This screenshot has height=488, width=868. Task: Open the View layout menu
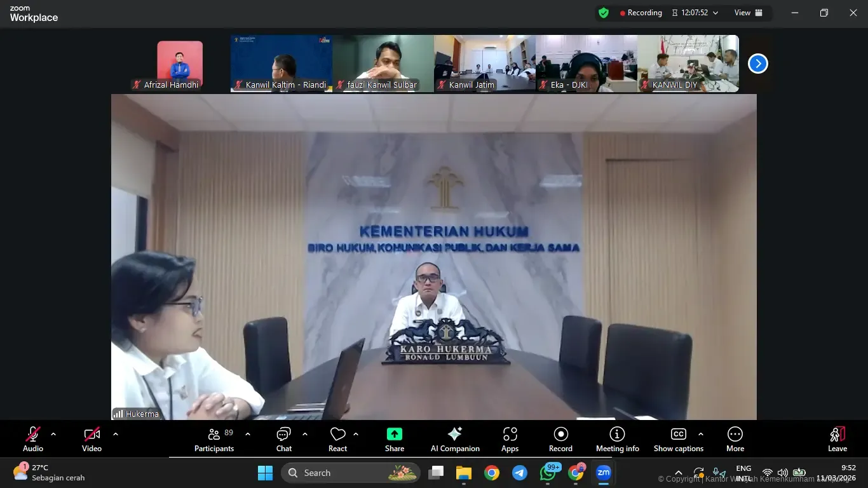coord(748,13)
